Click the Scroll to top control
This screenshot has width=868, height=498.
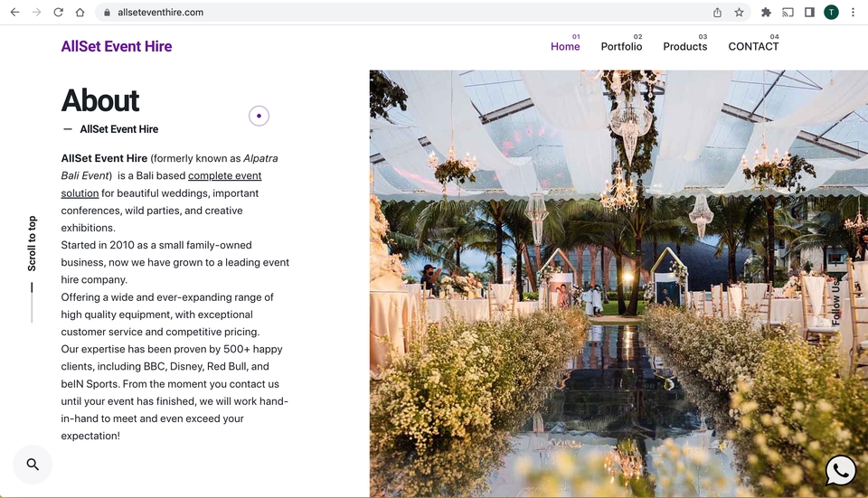click(x=33, y=243)
